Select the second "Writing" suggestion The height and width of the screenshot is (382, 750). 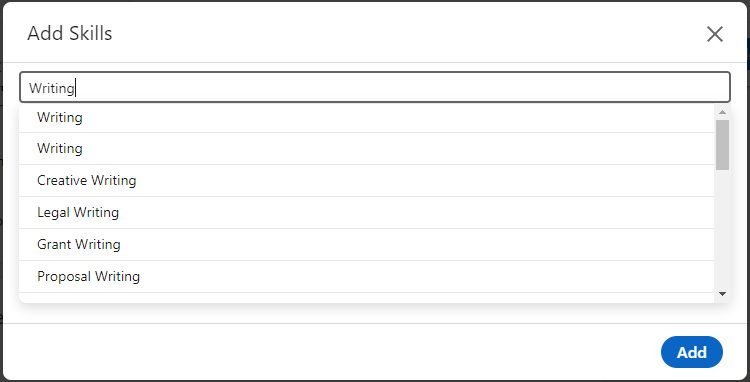tap(367, 149)
